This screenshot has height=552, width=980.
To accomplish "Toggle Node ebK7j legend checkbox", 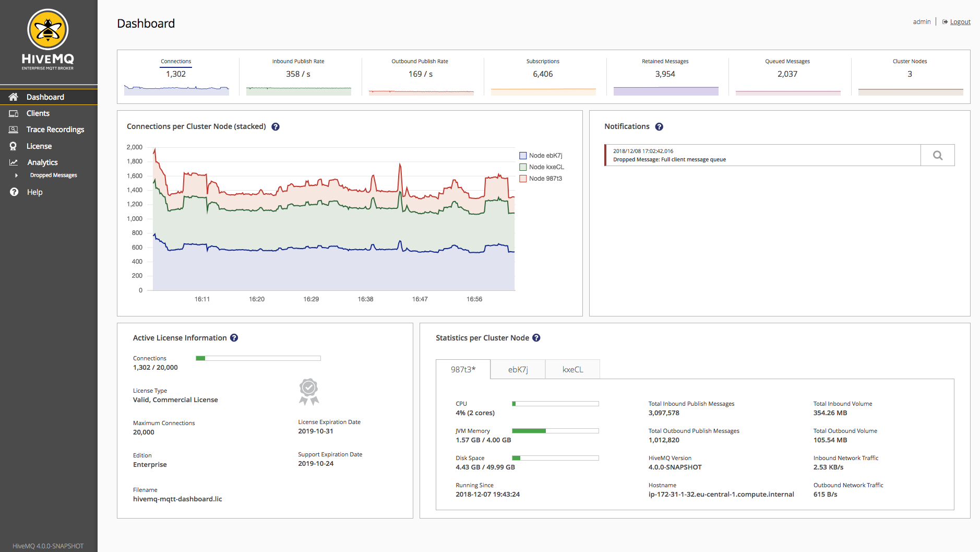I will (523, 156).
